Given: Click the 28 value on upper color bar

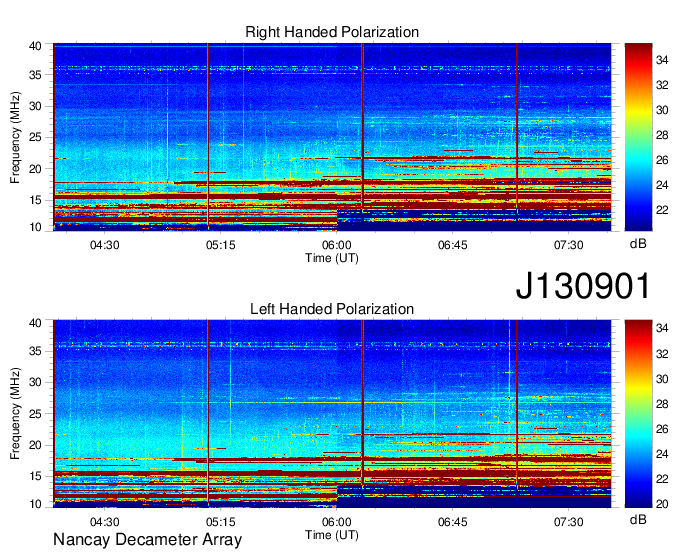Looking at the screenshot, I should tap(662, 135).
